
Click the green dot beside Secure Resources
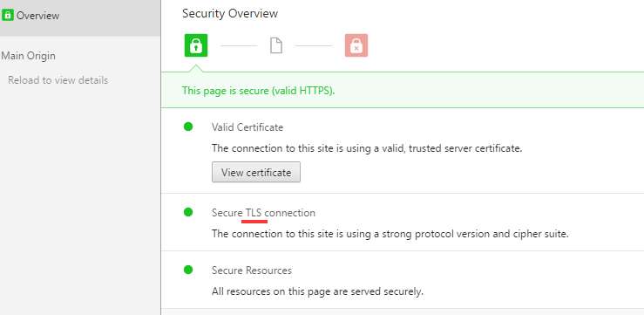(x=188, y=270)
